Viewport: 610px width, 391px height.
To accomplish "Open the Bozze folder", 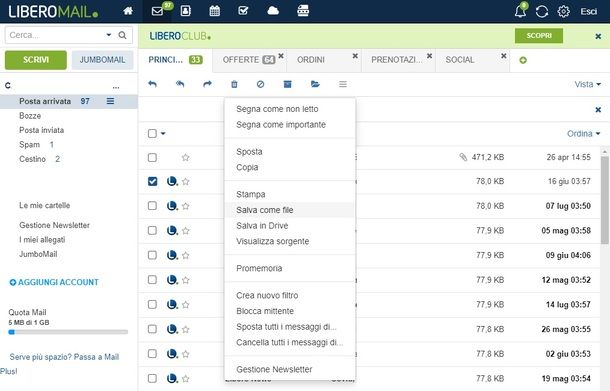I will point(30,116).
